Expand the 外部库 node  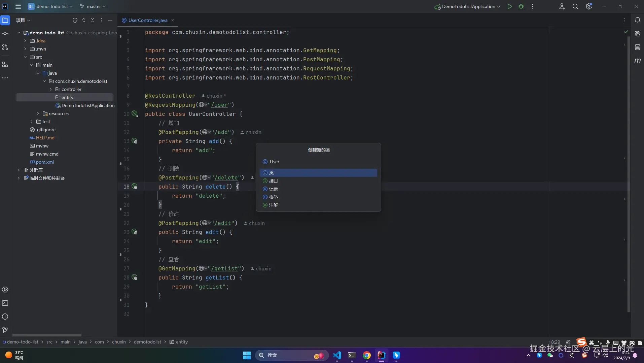(x=19, y=170)
